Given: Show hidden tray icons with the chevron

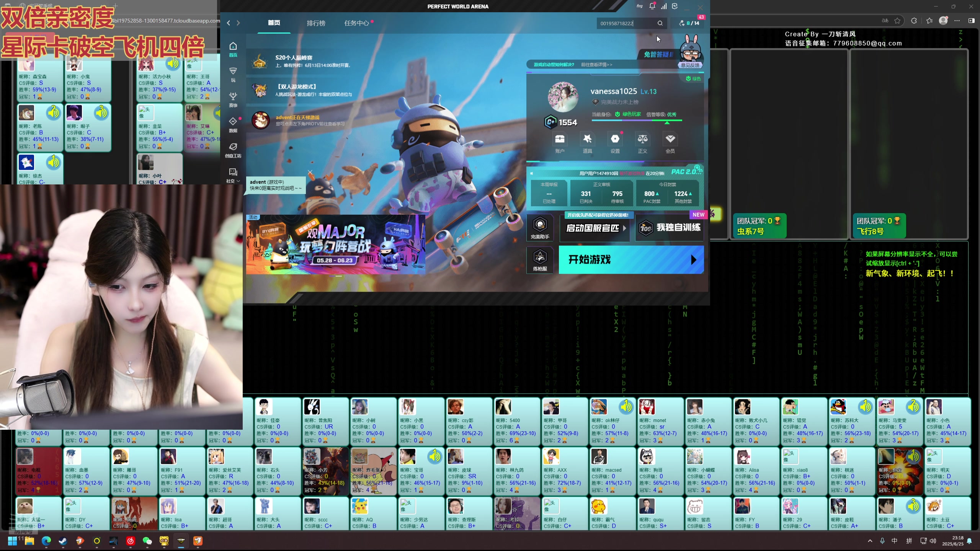Looking at the screenshot, I should (x=870, y=541).
